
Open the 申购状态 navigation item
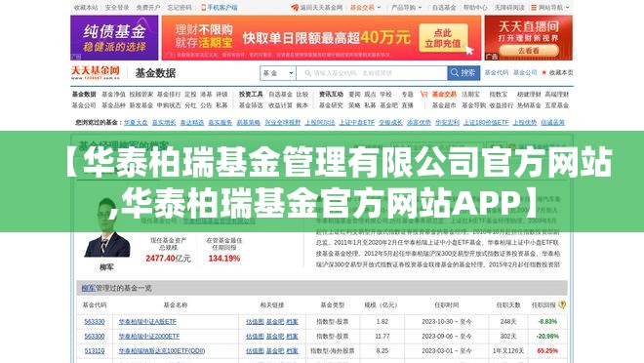tap(169, 105)
